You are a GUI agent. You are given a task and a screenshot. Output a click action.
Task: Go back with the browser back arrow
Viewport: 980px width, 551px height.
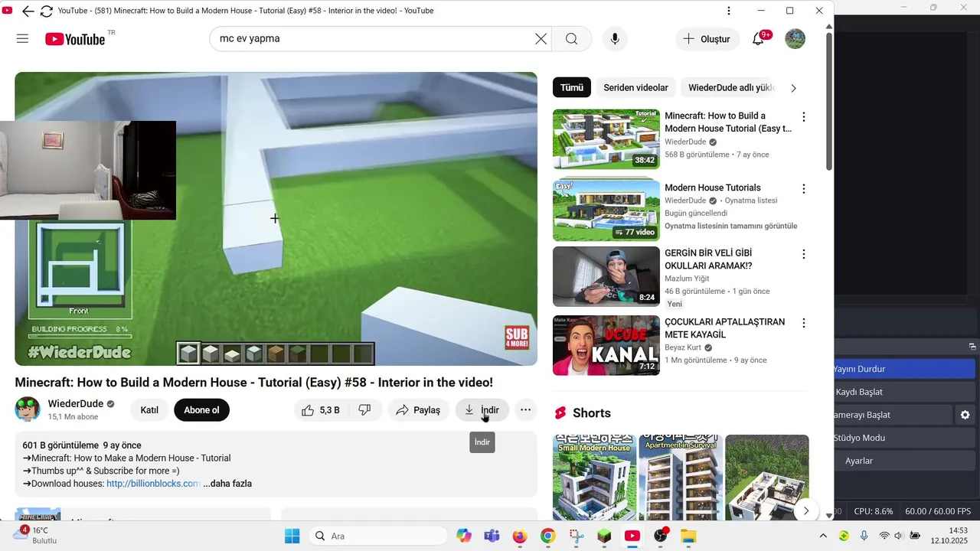tap(28, 11)
